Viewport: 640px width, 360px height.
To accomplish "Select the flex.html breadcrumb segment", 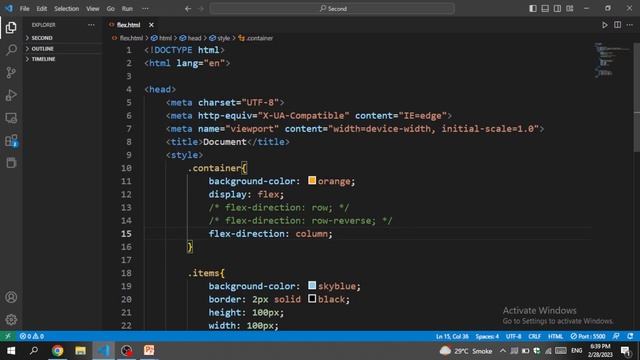I will tap(127, 38).
